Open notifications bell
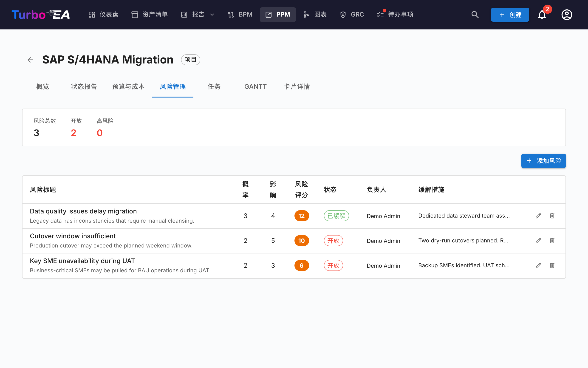588x368 pixels. coord(542,14)
